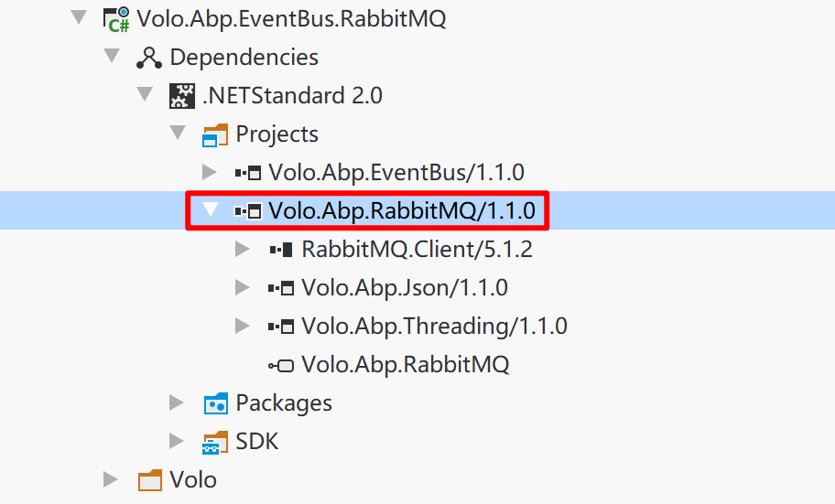Click the Volo.Abp.RabbitMQ assembly icon
The width and height of the screenshot is (835, 504).
click(280, 365)
